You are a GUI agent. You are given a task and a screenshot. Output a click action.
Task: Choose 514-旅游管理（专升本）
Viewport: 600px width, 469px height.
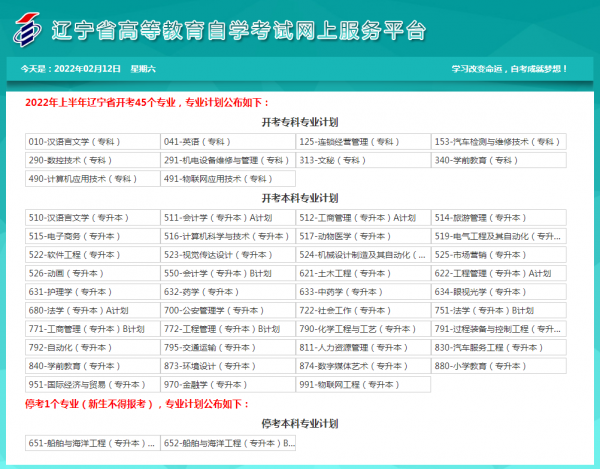tap(499, 218)
